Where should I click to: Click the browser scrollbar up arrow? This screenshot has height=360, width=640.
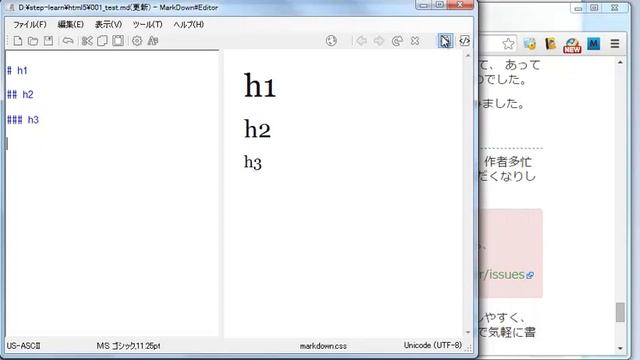[x=620, y=63]
